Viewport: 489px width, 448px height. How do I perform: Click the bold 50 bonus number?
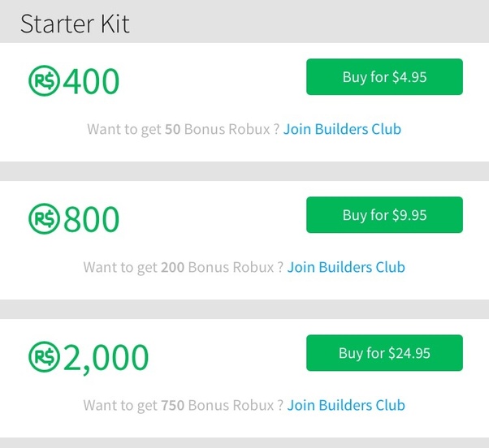(172, 129)
